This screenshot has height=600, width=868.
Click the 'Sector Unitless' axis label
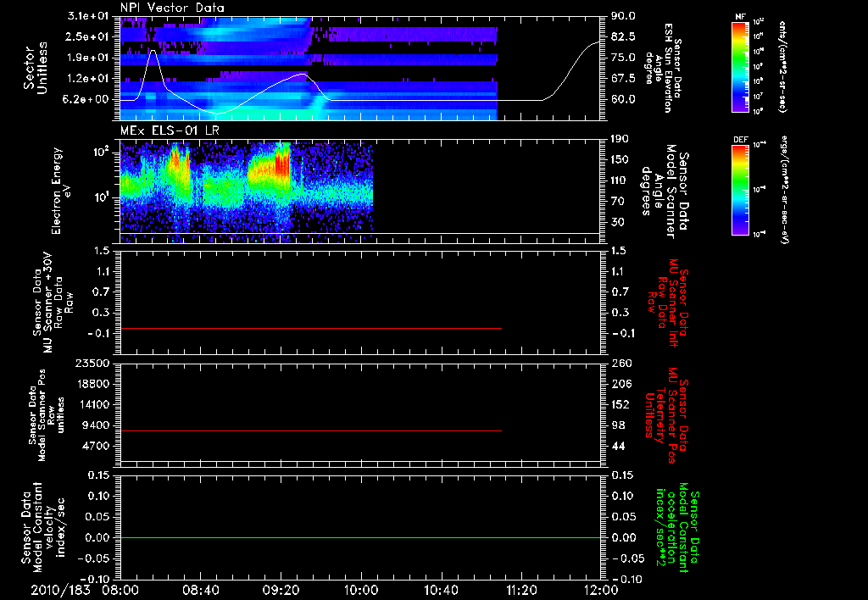[36, 68]
